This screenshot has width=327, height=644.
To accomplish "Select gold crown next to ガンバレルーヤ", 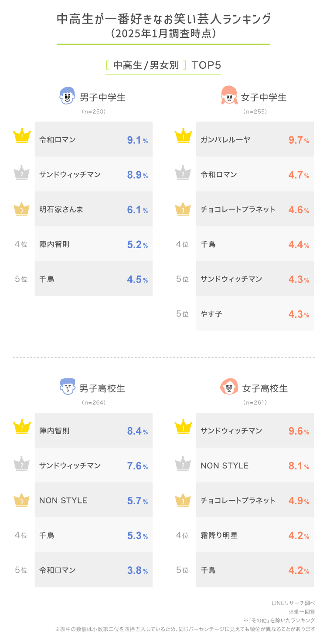I will coord(183,136).
